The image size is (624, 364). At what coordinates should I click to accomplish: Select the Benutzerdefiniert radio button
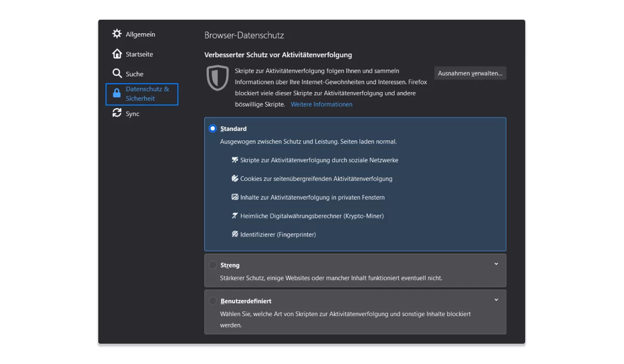pyautogui.click(x=213, y=301)
